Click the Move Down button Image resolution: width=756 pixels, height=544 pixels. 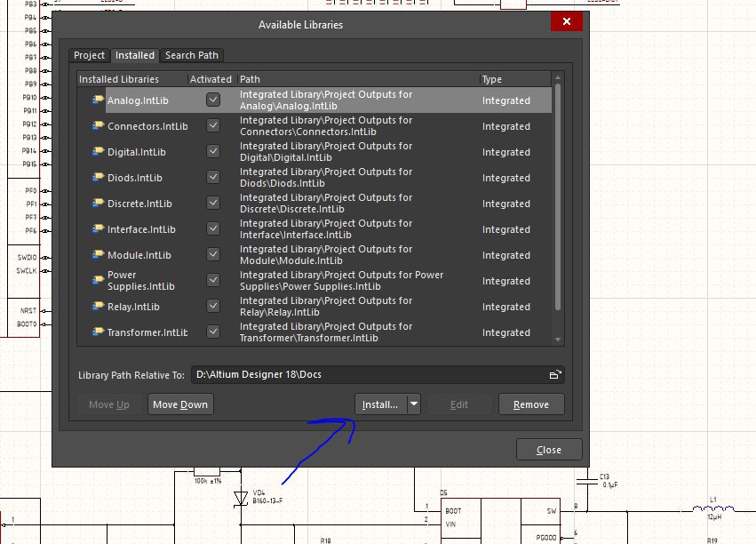point(180,404)
